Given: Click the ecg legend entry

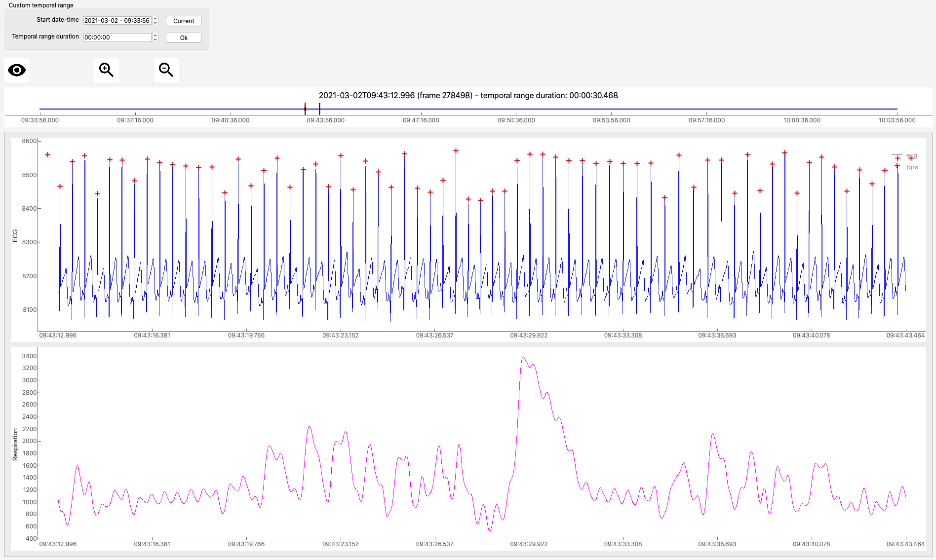Looking at the screenshot, I should (x=911, y=155).
